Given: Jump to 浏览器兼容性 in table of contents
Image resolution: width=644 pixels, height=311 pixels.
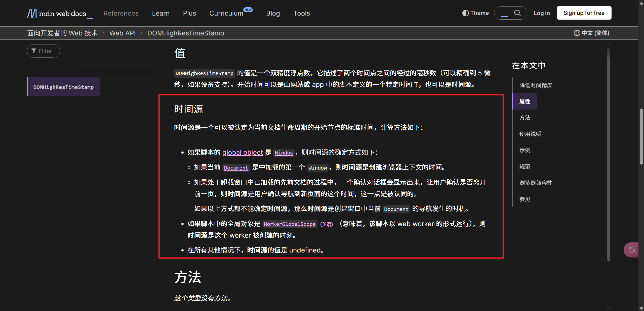Looking at the screenshot, I should pos(536,183).
